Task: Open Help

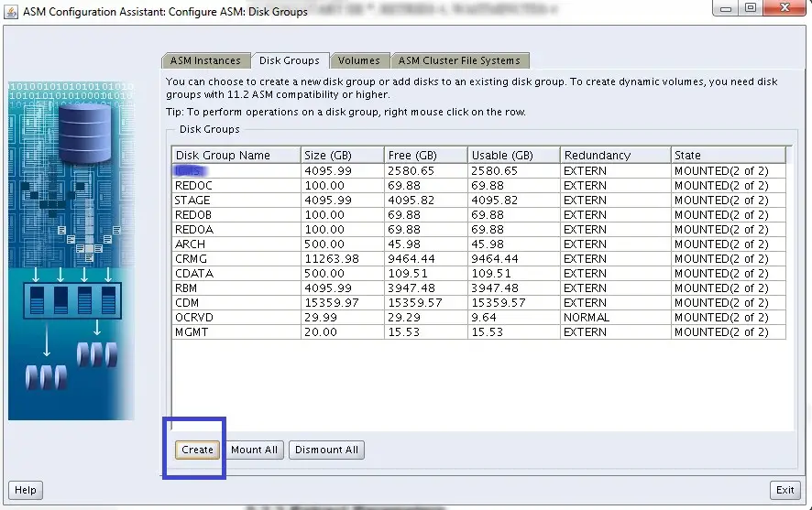Action: pyautogui.click(x=26, y=490)
